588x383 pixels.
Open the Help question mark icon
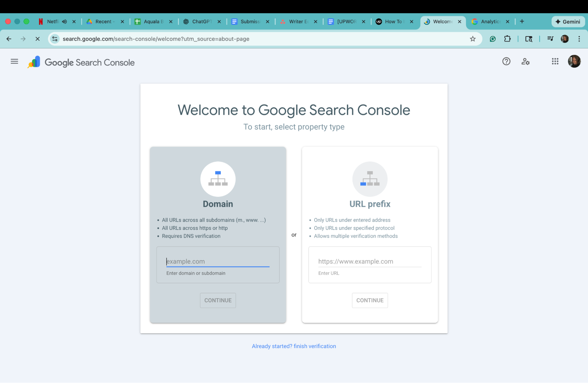(506, 61)
